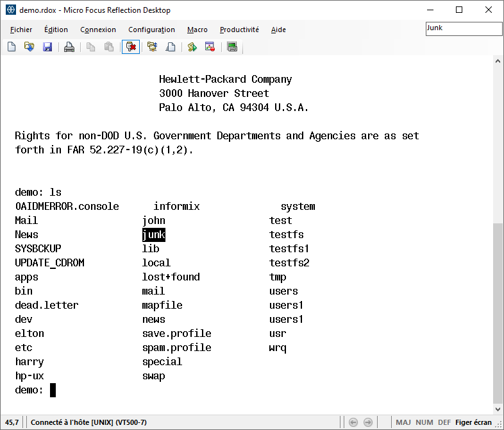The width and height of the screenshot is (504, 430).
Task: Click the search field containing Junk
Action: (464, 29)
